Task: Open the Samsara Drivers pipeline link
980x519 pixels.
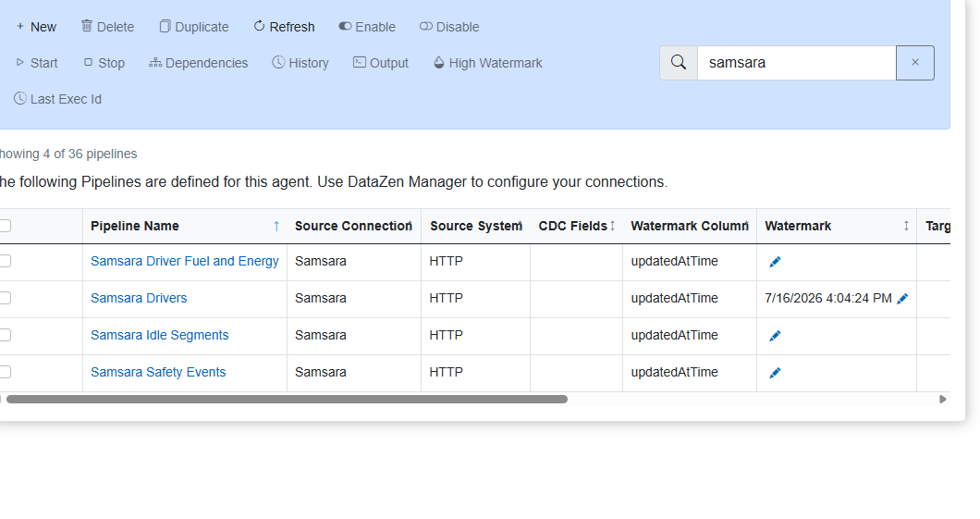Action: point(139,298)
